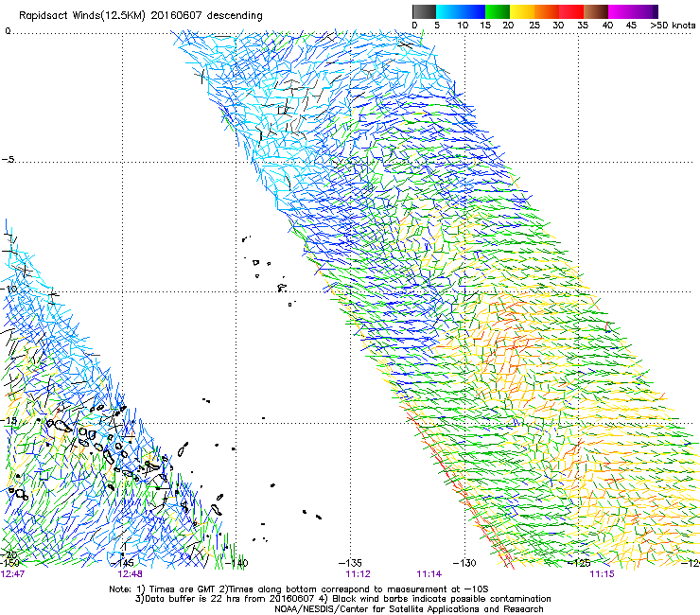Viewport: 700px width, 615px height.
Task: Click the cyan 5-10 knots legend swatch
Action: pyautogui.click(x=448, y=11)
